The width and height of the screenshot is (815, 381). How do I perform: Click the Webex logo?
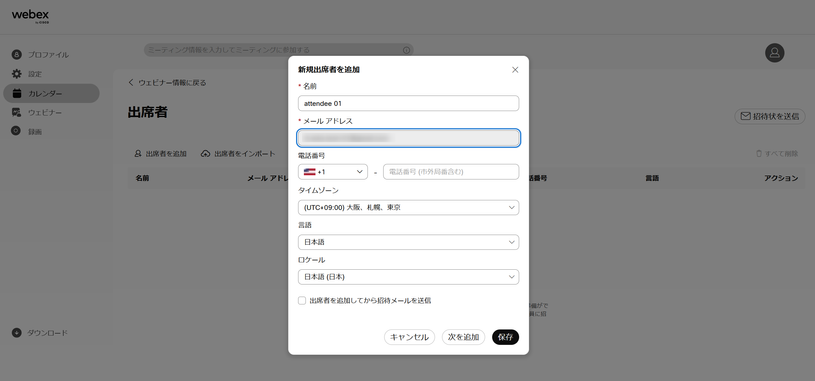(x=30, y=17)
